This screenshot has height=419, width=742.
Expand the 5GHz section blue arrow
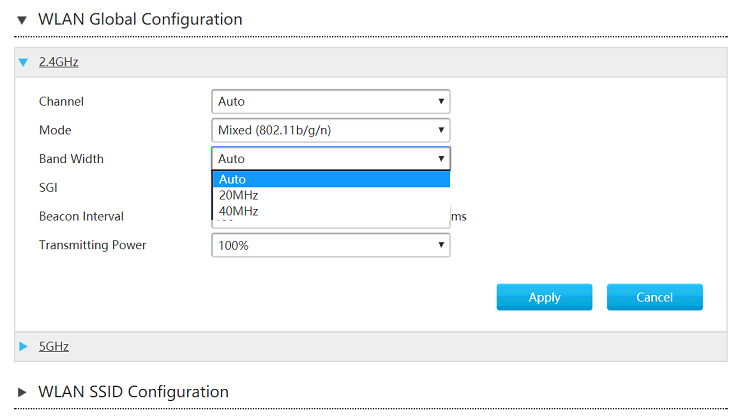25,347
